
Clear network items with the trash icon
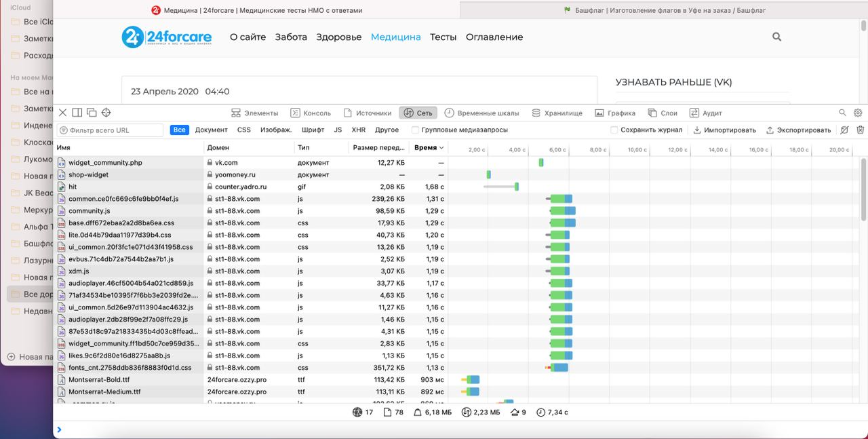coord(860,130)
